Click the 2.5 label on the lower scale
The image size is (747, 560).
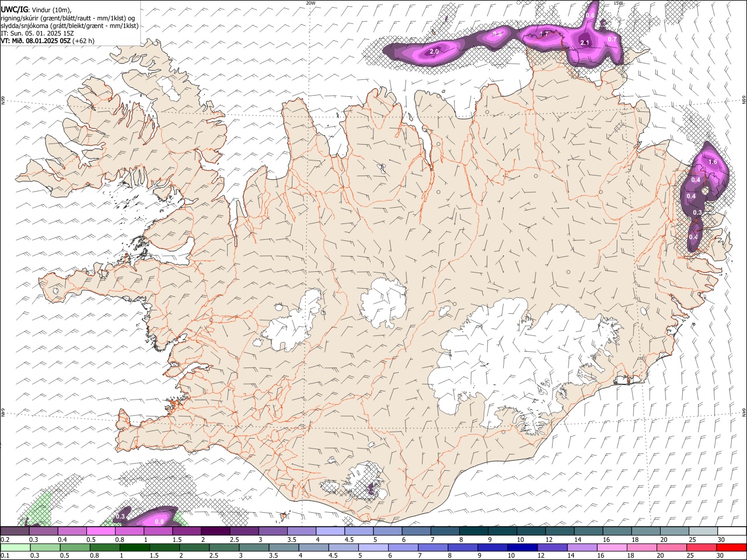[213, 556]
